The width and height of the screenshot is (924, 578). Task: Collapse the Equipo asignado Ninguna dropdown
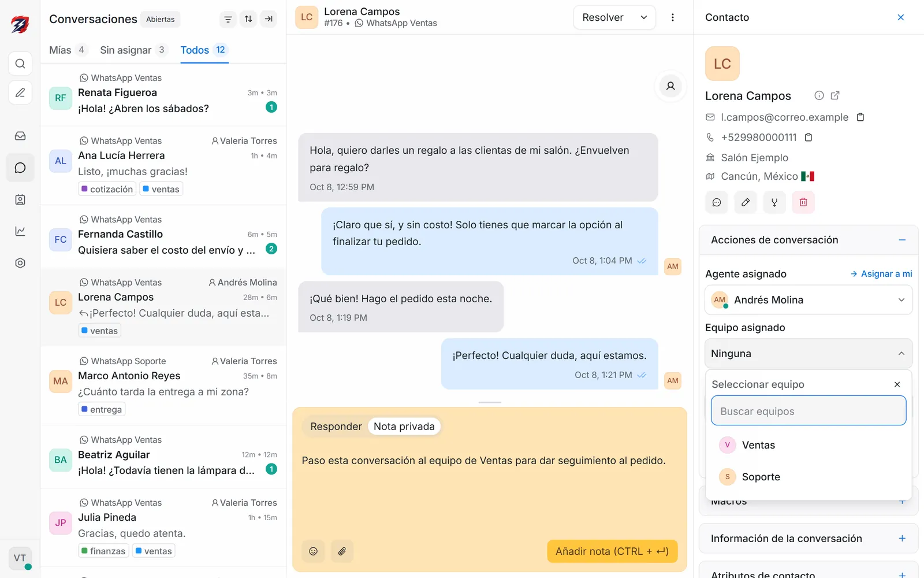pos(808,354)
